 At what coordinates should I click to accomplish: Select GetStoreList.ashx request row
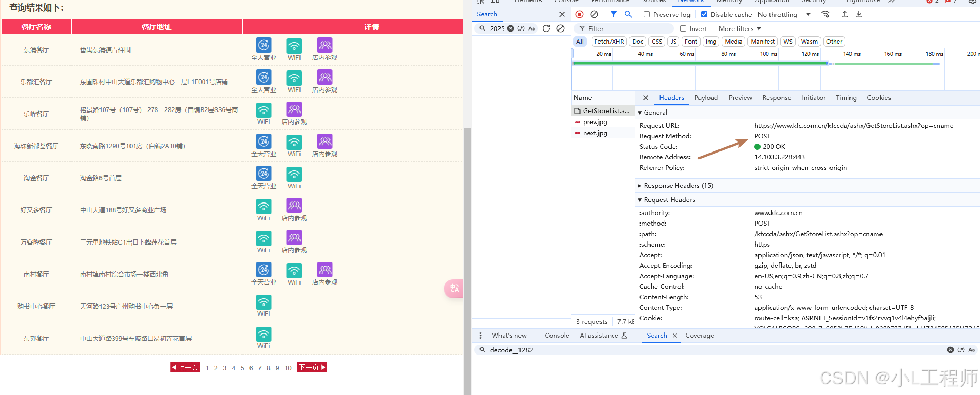pos(603,111)
